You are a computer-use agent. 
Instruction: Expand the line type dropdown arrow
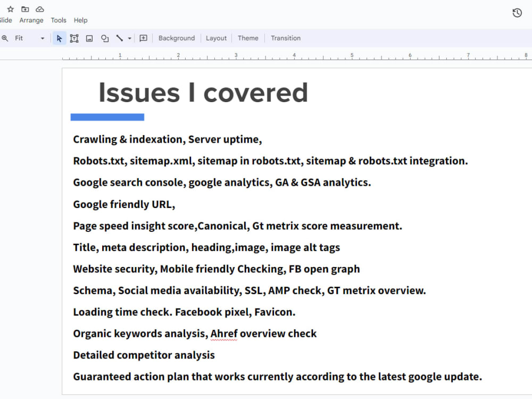tap(130, 38)
